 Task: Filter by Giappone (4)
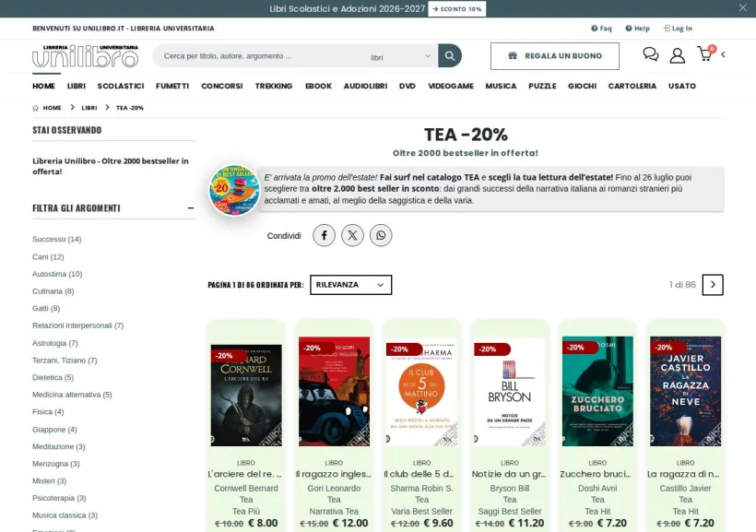(54, 430)
